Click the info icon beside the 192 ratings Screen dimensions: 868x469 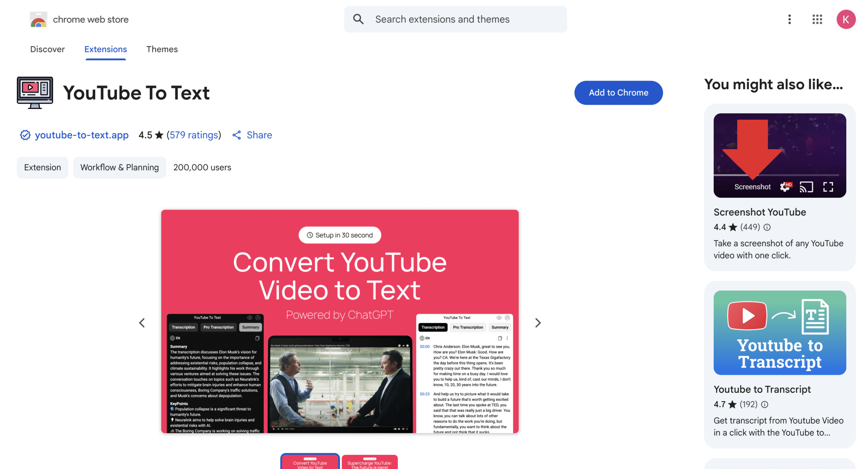pos(764,404)
